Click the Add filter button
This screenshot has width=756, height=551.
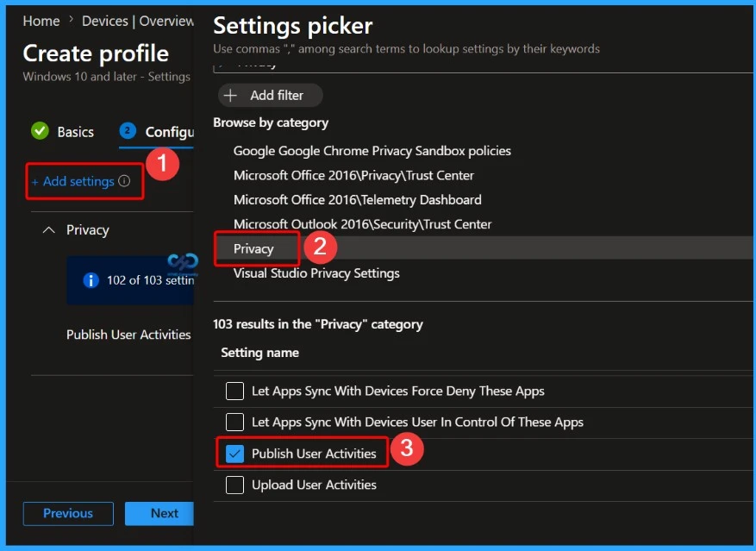point(270,95)
